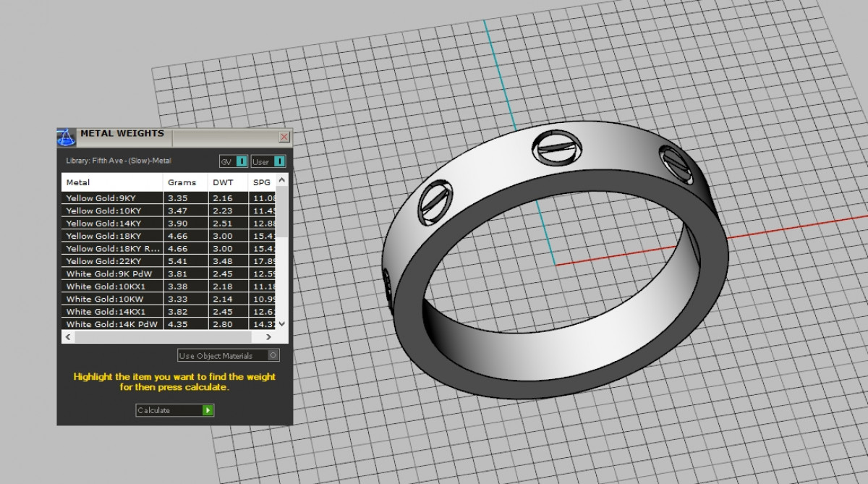868x484 pixels.
Task: Click the top screw detail on ring
Action: coord(557,147)
